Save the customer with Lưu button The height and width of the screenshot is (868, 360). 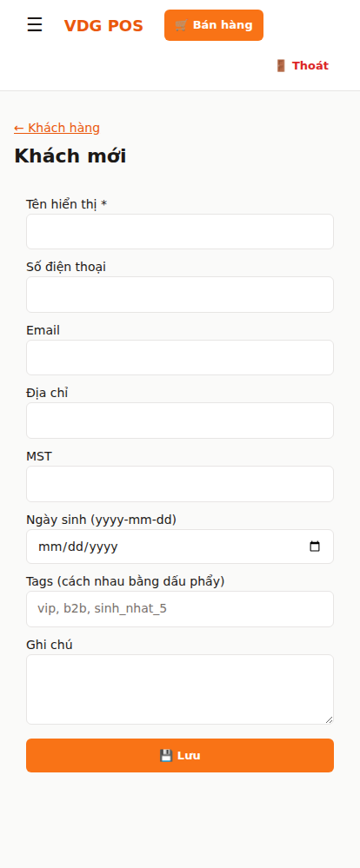[180, 756]
